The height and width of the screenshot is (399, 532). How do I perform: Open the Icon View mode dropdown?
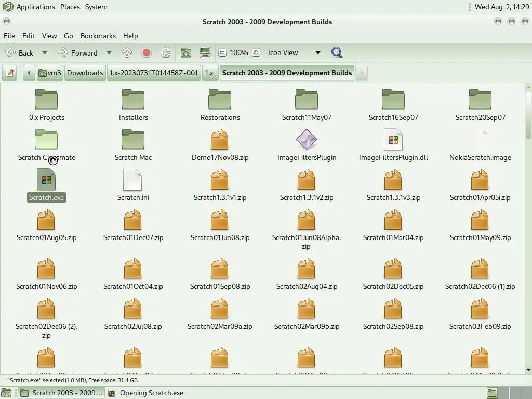click(294, 52)
